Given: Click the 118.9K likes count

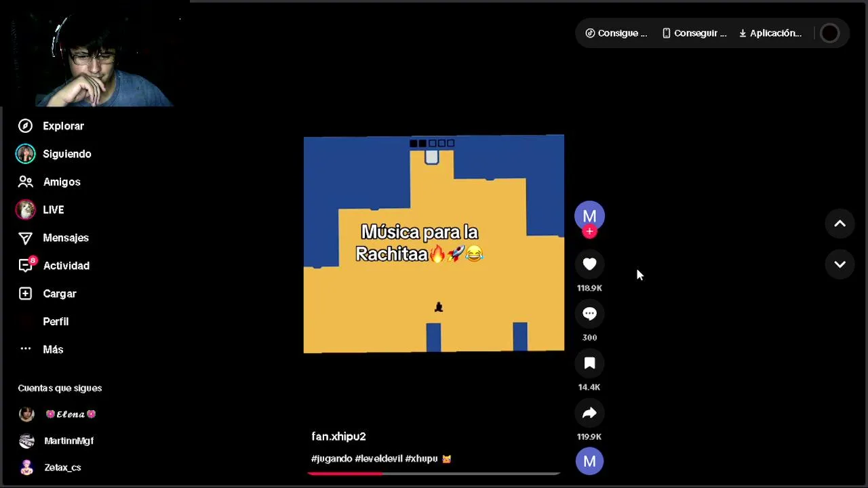Looking at the screenshot, I should point(589,288).
